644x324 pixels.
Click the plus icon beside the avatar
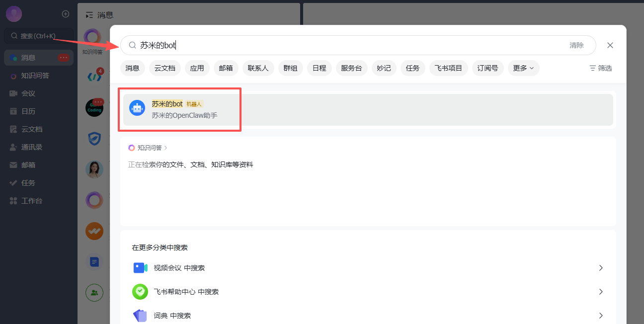point(66,14)
